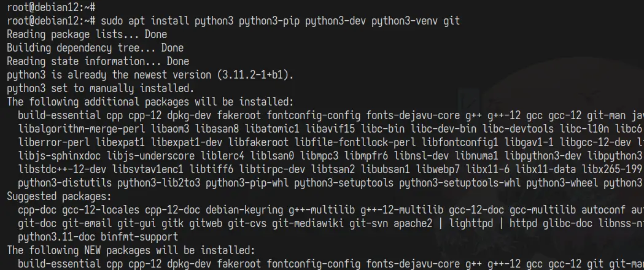Click 'python3-setuptools-whl' package name
Screen dimensions: 644x270
tap(460, 183)
